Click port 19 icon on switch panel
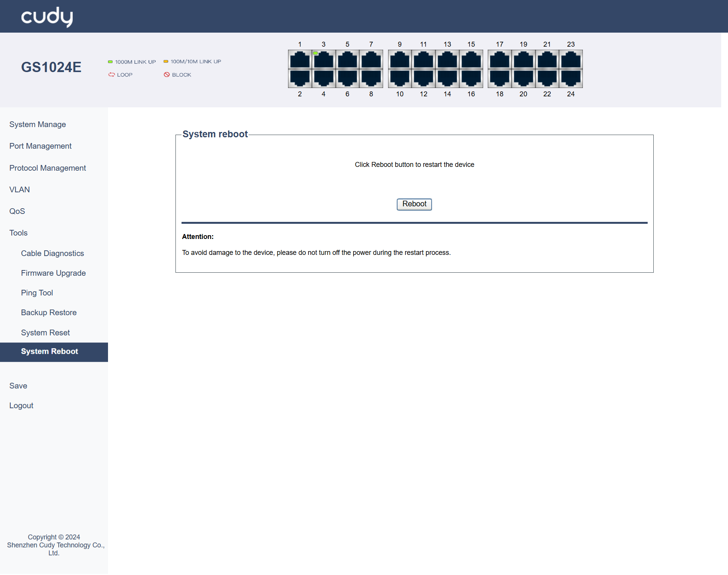Screen dimensions: 728x575 coord(523,60)
